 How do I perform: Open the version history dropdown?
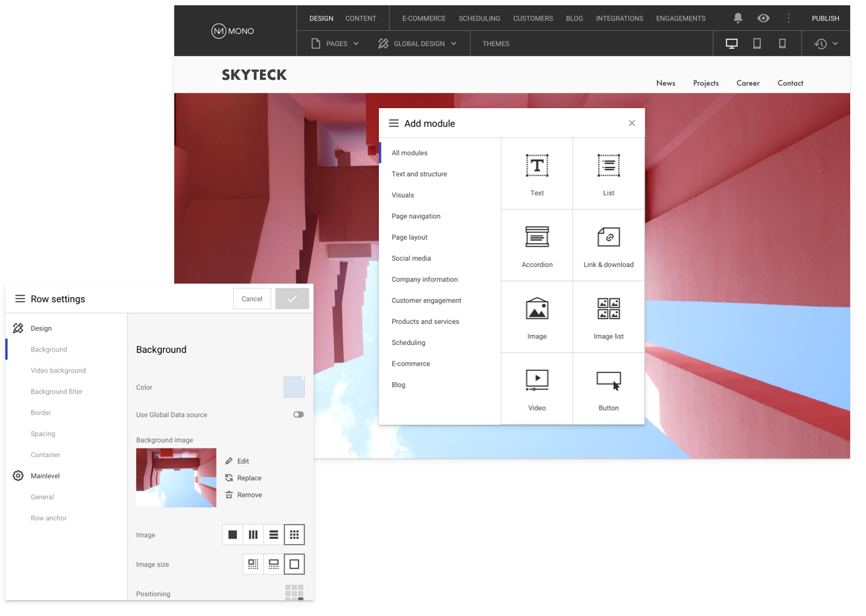click(x=826, y=44)
